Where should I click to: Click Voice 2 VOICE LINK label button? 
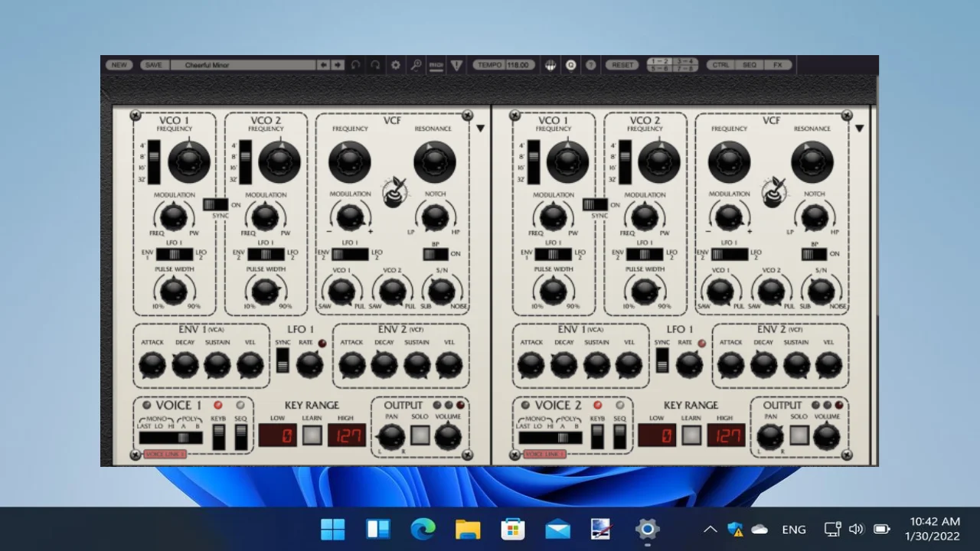point(544,454)
